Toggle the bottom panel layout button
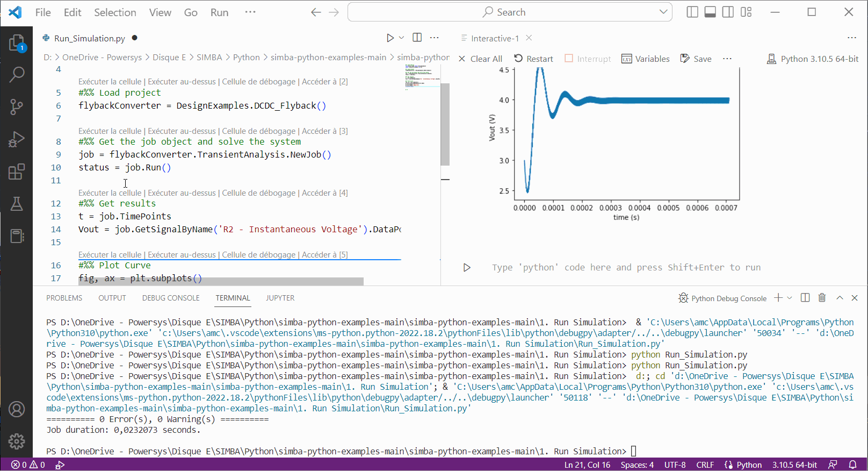The height and width of the screenshot is (471, 868). (710, 12)
